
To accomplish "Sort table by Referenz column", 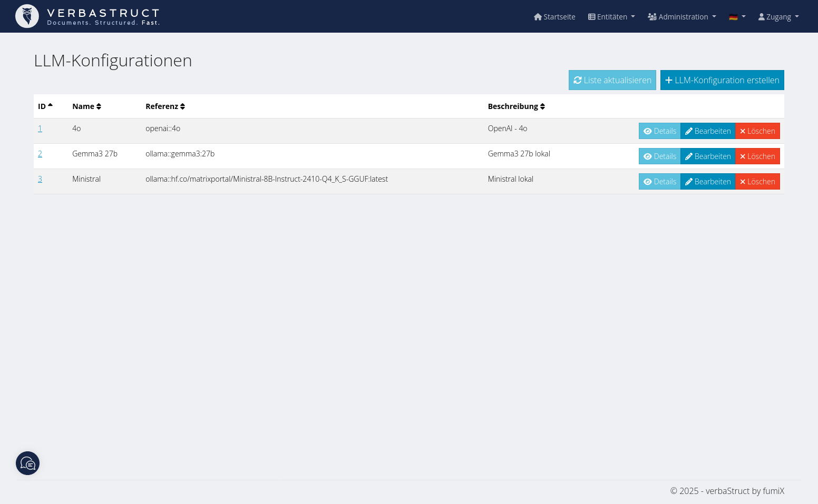I will coord(165,106).
